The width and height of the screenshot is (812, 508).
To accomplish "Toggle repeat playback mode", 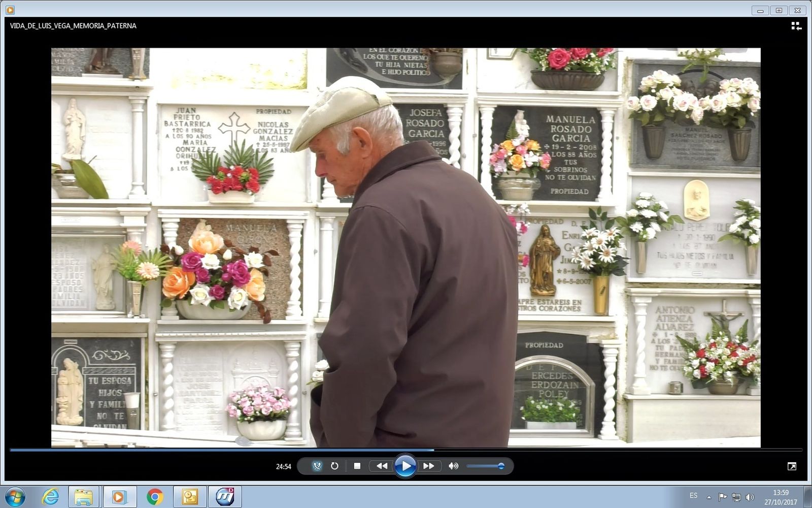I will [334, 465].
